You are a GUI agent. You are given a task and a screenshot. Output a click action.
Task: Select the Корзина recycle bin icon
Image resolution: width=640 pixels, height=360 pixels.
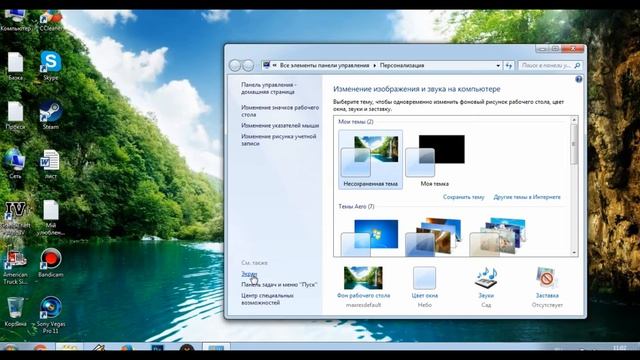15,312
